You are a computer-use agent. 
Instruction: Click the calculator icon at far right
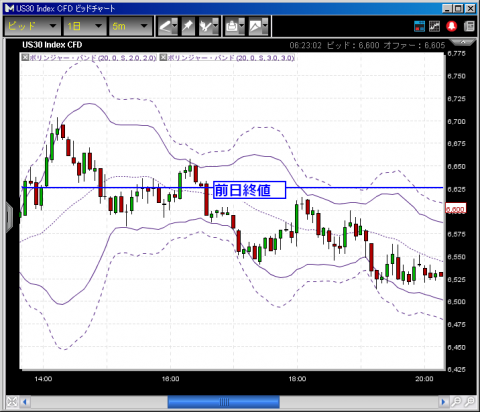[x=469, y=26]
